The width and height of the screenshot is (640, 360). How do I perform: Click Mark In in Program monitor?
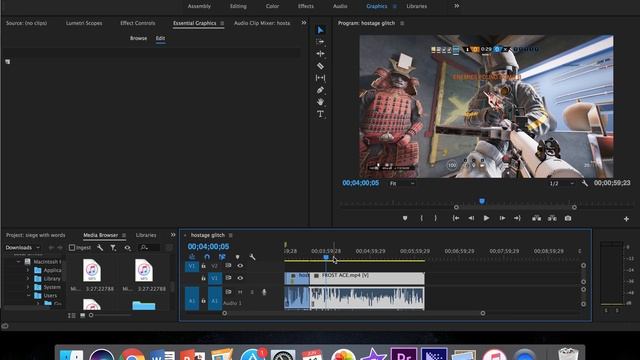point(421,218)
